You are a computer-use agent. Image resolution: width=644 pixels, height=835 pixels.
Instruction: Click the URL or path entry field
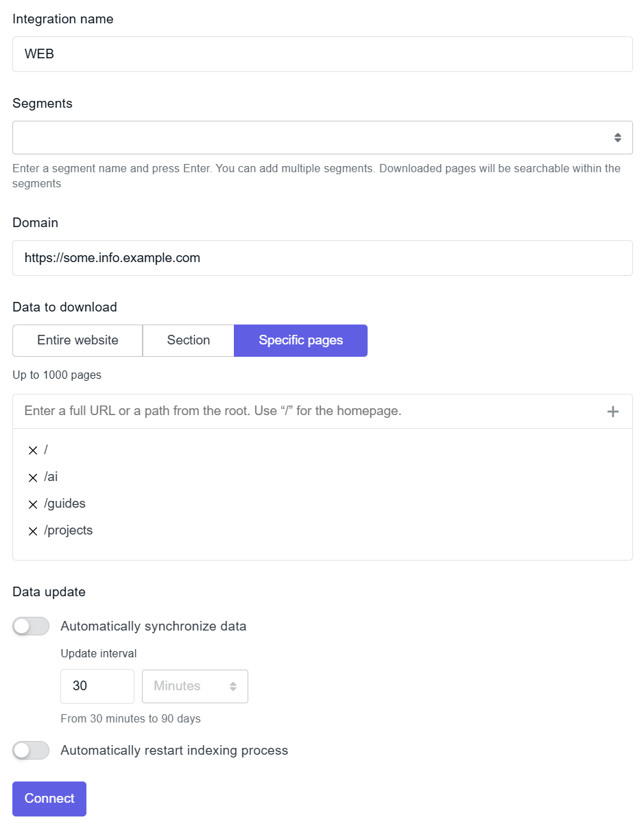point(309,412)
